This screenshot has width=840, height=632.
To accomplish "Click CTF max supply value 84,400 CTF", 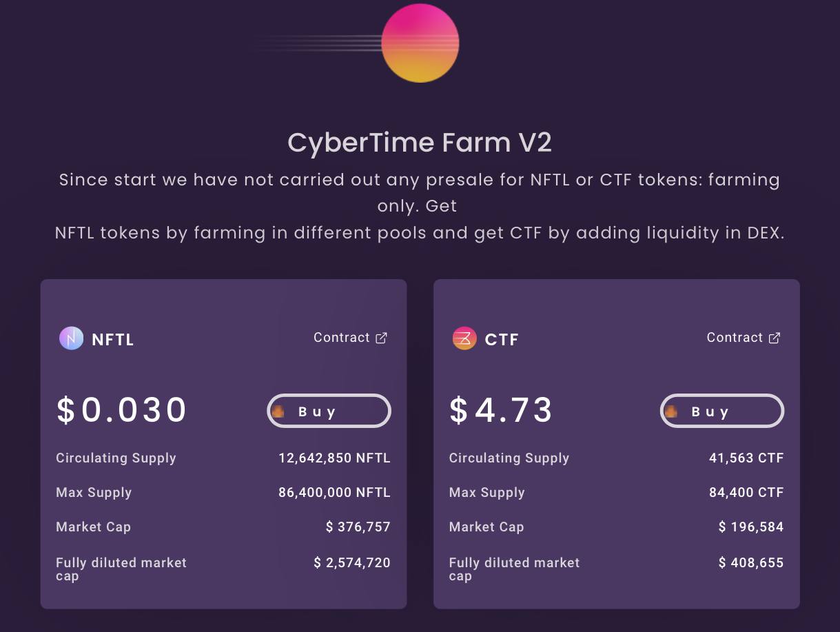I will (746, 493).
